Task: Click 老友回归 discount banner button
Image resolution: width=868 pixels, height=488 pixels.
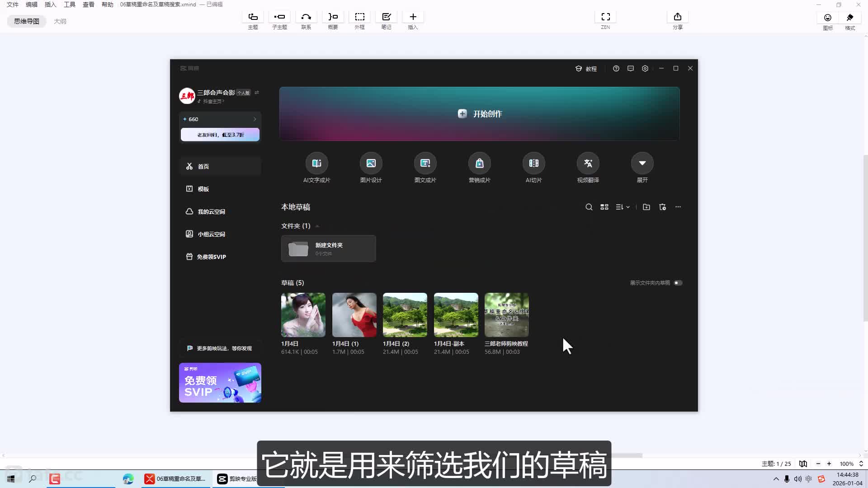Action: 220,135
